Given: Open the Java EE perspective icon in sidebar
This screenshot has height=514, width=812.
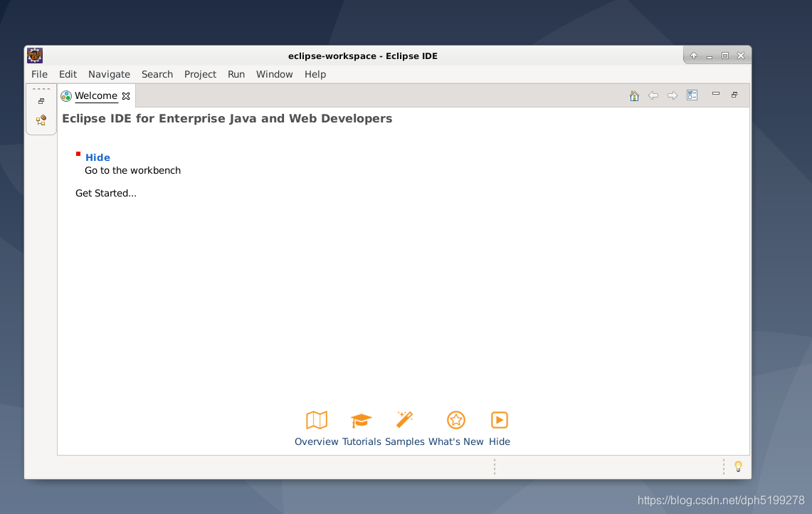Looking at the screenshot, I should click(41, 120).
